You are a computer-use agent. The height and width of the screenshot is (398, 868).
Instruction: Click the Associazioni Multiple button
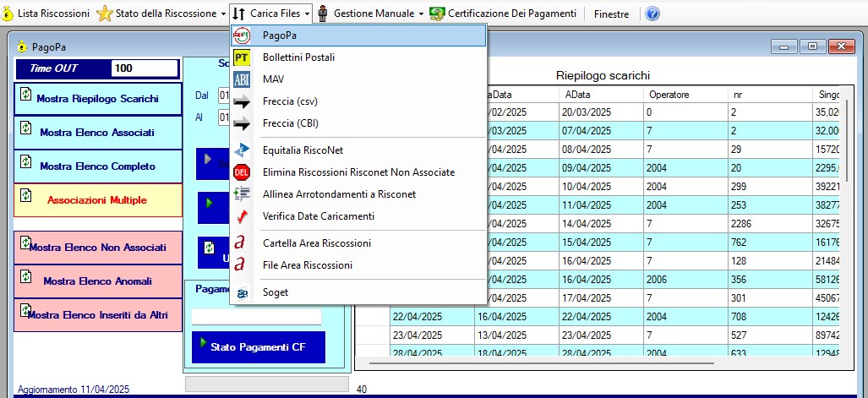97,200
